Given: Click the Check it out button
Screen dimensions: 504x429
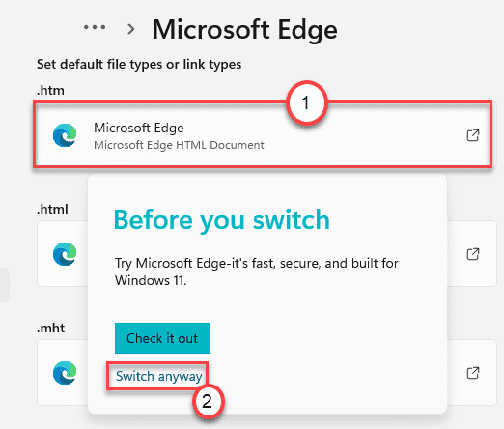Looking at the screenshot, I should (162, 338).
